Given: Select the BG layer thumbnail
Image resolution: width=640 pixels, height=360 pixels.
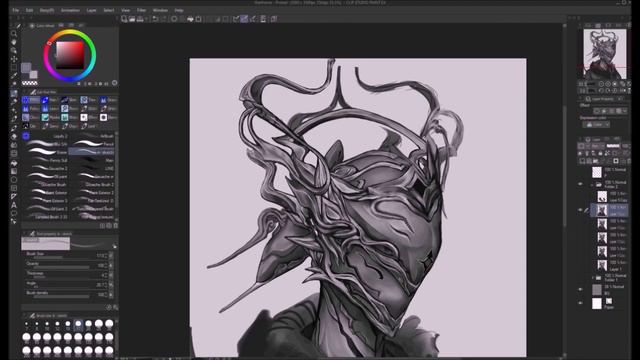Looking at the screenshot, I should (597, 290).
